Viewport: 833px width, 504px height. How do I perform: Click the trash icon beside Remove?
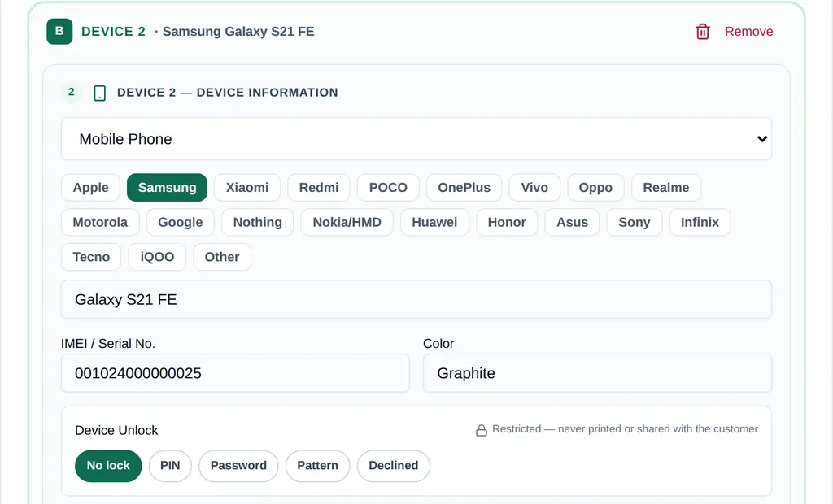[x=702, y=32]
